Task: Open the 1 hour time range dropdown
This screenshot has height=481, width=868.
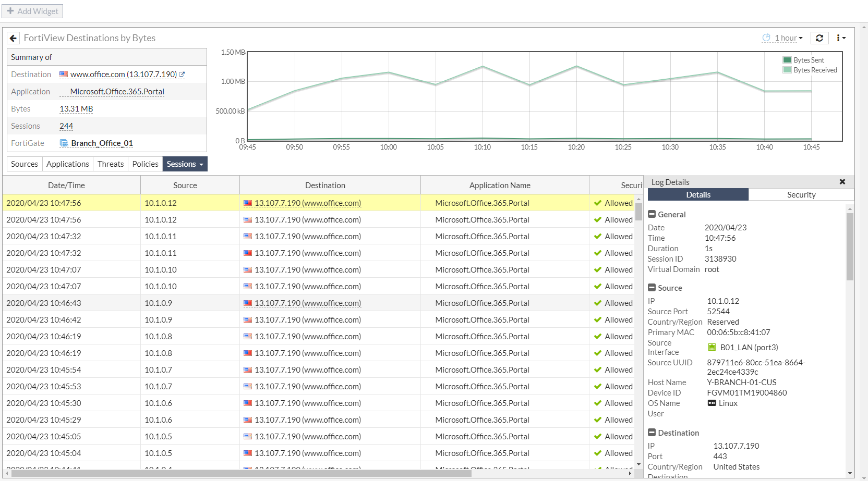Action: click(x=785, y=38)
